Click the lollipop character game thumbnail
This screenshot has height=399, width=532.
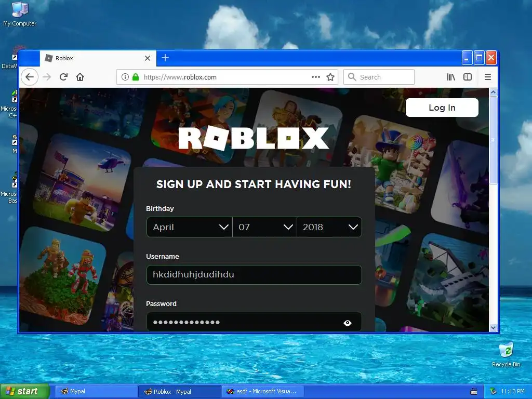(x=390, y=165)
